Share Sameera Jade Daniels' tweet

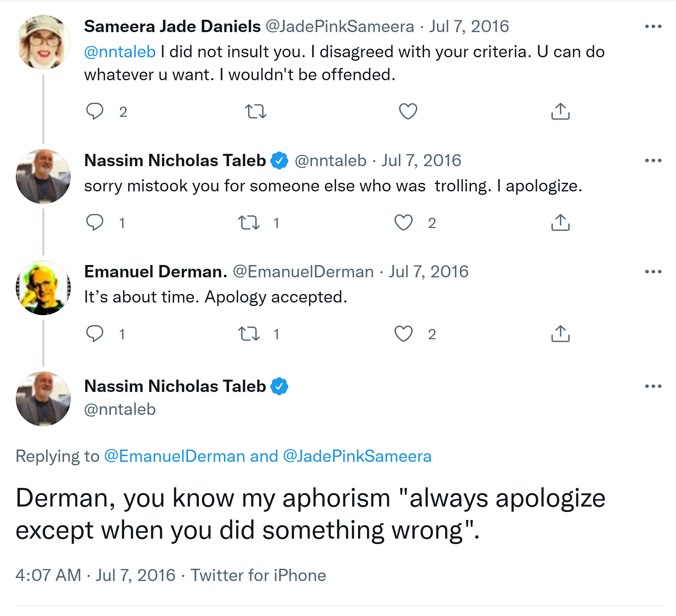click(x=560, y=111)
